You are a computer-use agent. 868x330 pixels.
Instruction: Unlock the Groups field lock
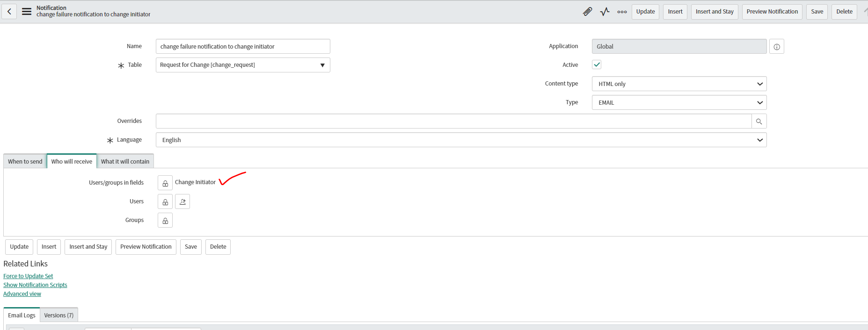[x=165, y=220]
